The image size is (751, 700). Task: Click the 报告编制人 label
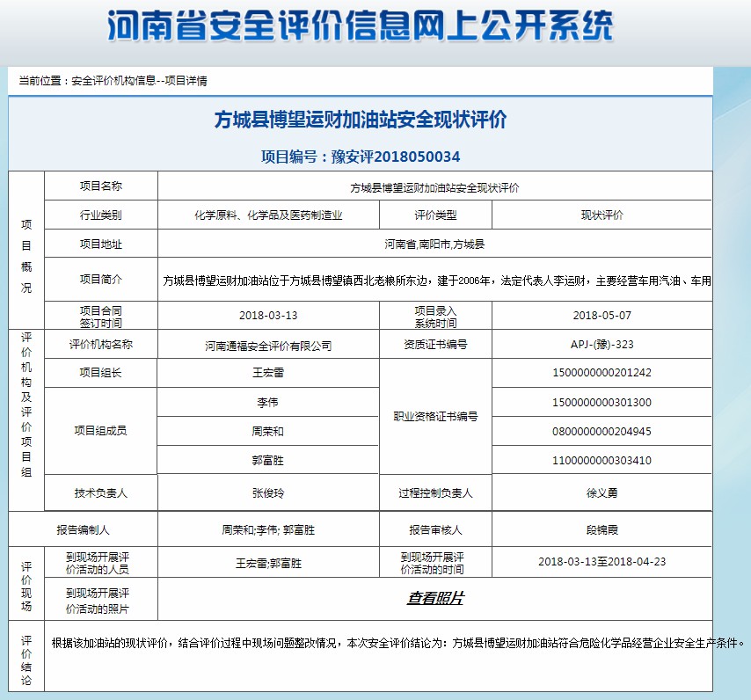(83, 530)
